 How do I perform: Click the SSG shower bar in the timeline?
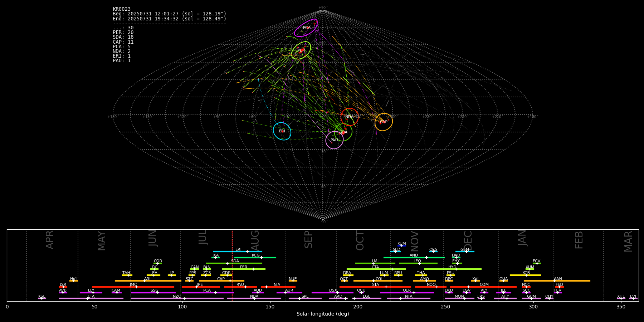pyautogui.click(x=153, y=293)
